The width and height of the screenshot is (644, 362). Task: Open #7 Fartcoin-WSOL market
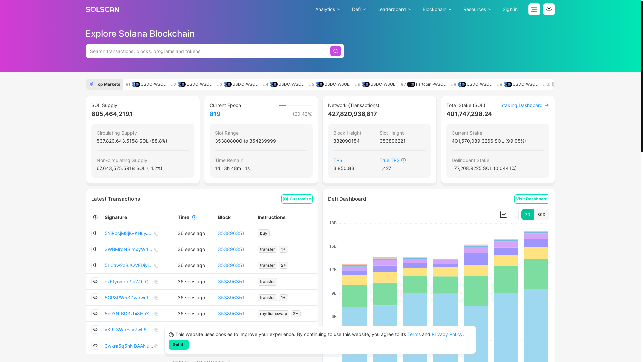[x=423, y=84]
